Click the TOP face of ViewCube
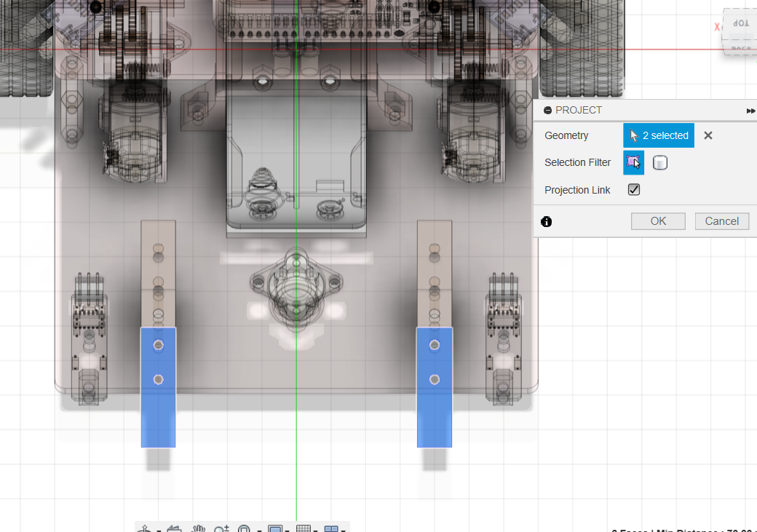757x532 pixels. tap(740, 23)
